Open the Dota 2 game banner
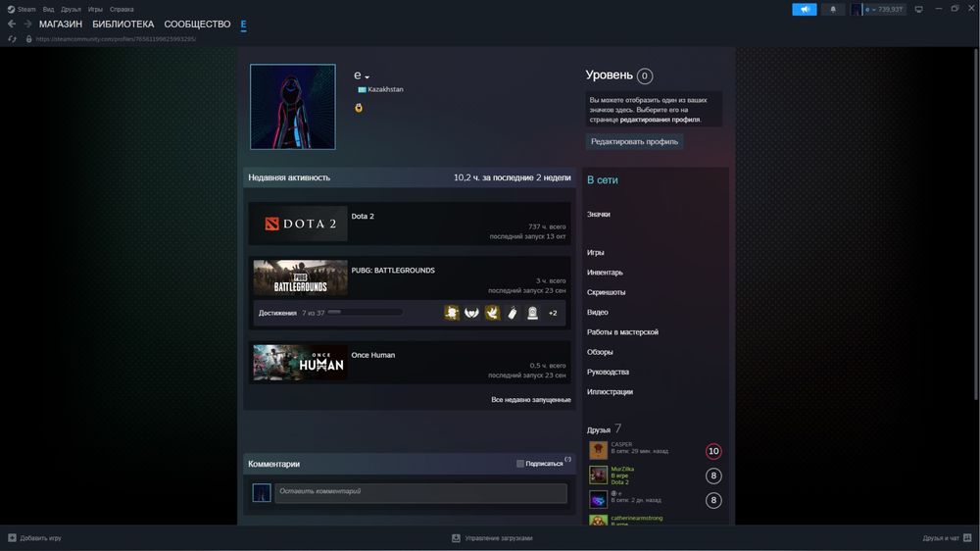 pos(300,224)
